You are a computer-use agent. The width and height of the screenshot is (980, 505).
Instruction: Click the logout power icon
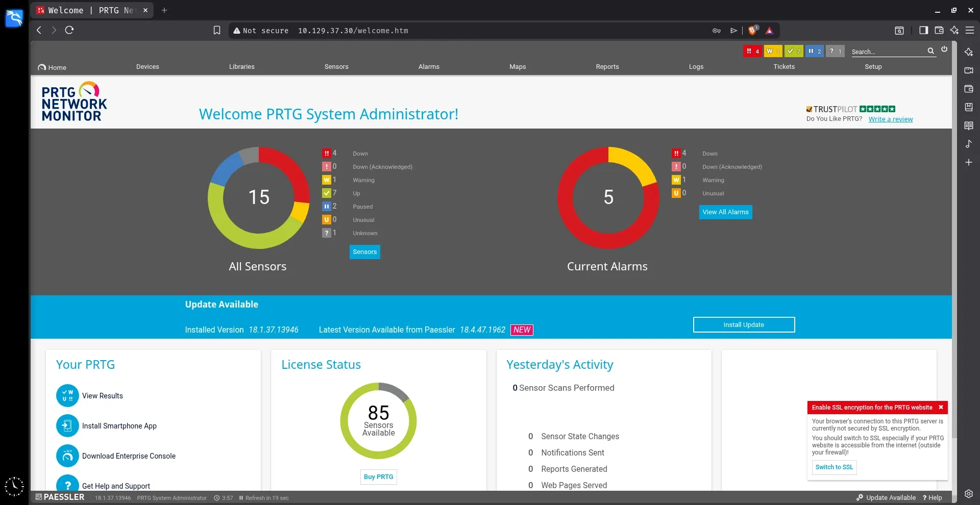(x=944, y=49)
